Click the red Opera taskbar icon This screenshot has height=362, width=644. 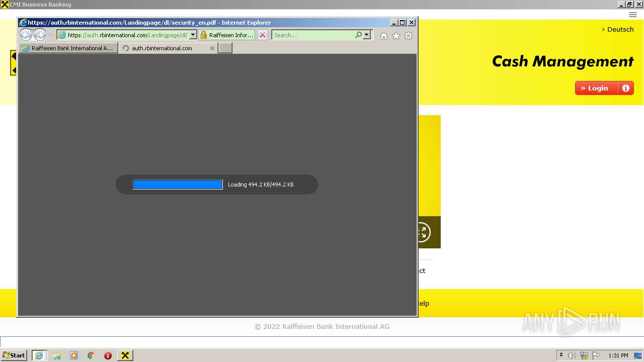(108, 355)
